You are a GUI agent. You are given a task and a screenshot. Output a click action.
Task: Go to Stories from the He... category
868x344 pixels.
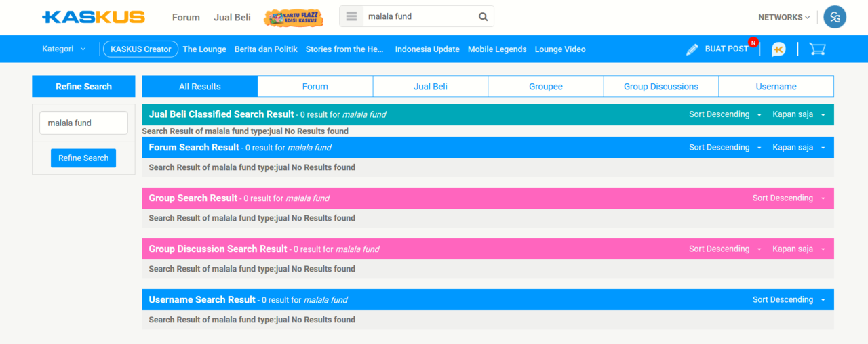point(345,49)
